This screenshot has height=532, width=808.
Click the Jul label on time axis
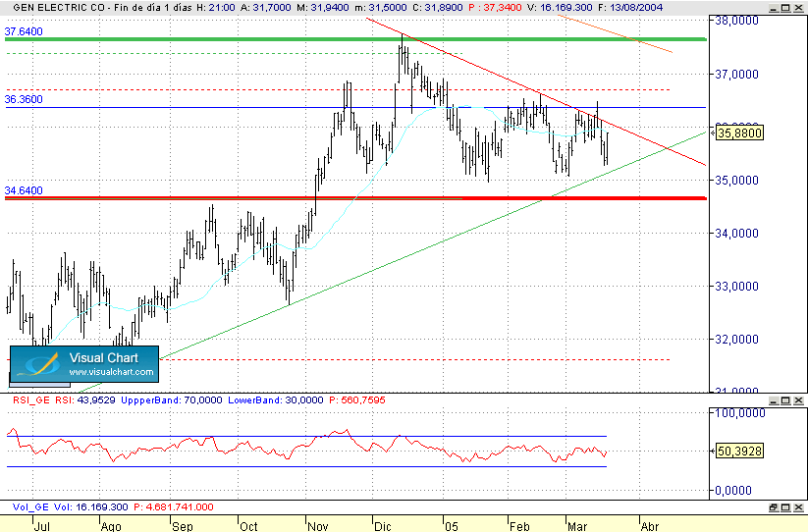(42, 526)
